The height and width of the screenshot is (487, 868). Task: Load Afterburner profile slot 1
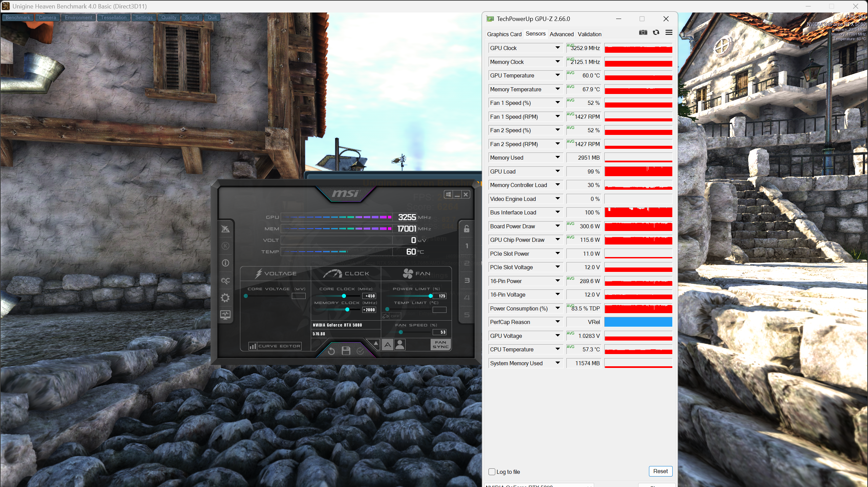coord(467,246)
